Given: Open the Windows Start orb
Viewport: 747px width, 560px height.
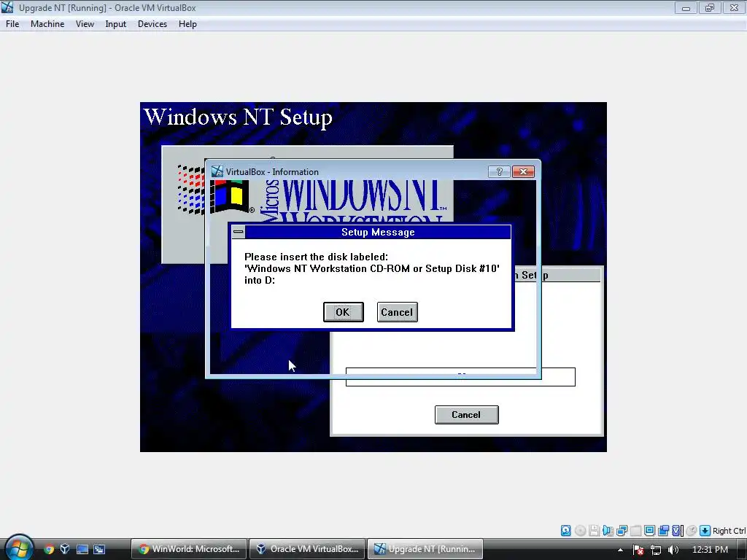Looking at the screenshot, I should (x=19, y=548).
